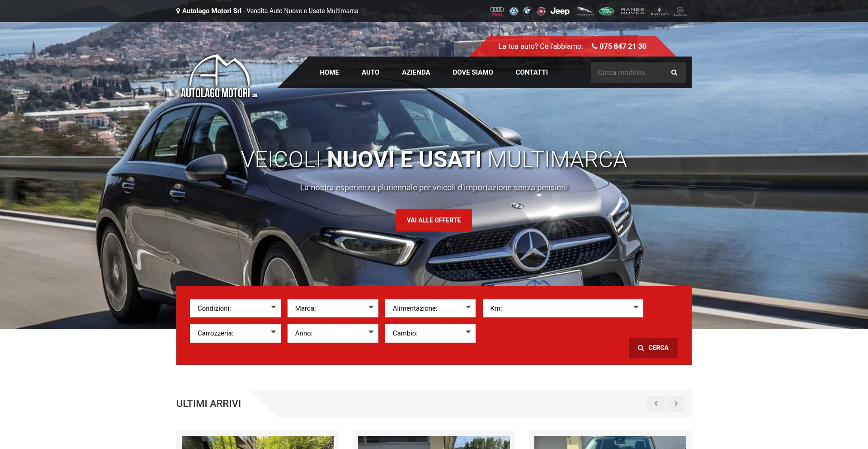Open the first Ultimi Arrivi car thumbnail

pyautogui.click(x=258, y=442)
